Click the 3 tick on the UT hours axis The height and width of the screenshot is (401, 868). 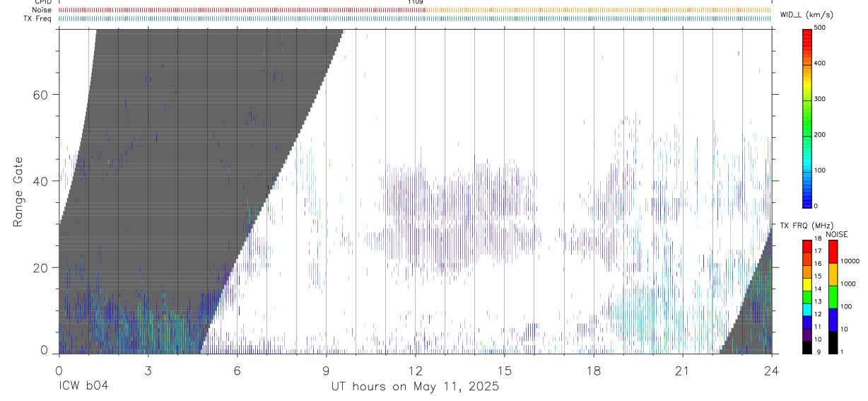pyautogui.click(x=148, y=371)
